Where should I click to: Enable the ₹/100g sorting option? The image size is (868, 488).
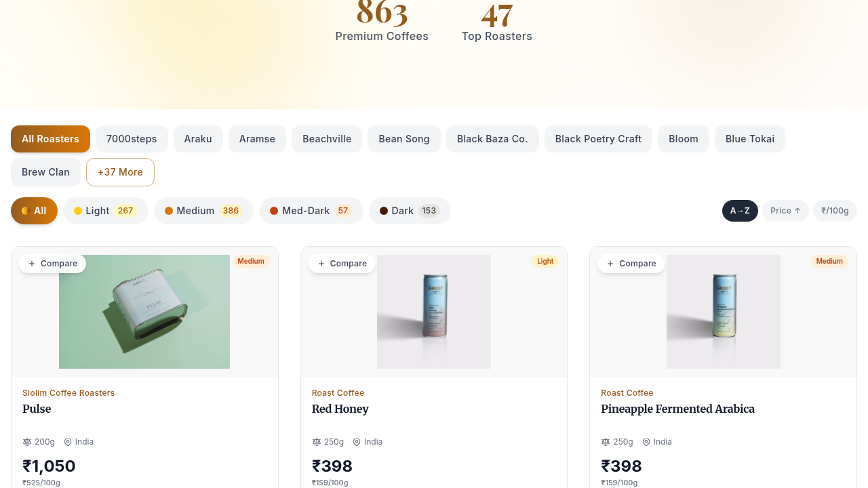[835, 210]
